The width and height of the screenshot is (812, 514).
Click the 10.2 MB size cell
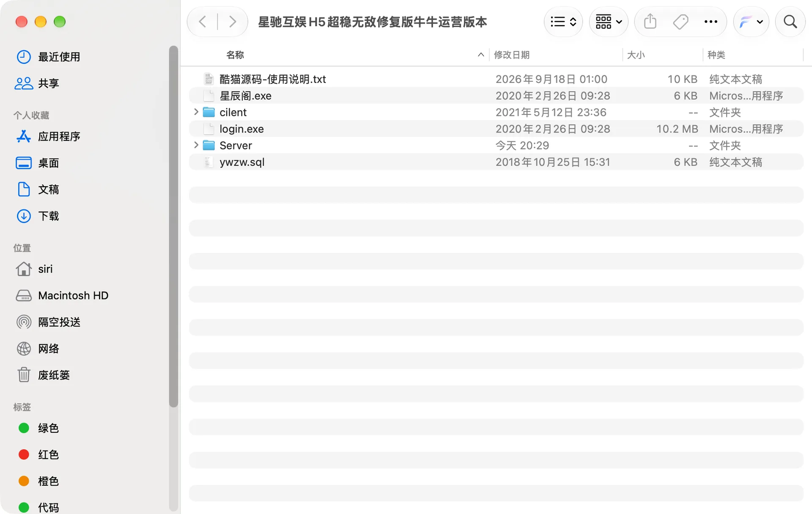[x=677, y=129]
